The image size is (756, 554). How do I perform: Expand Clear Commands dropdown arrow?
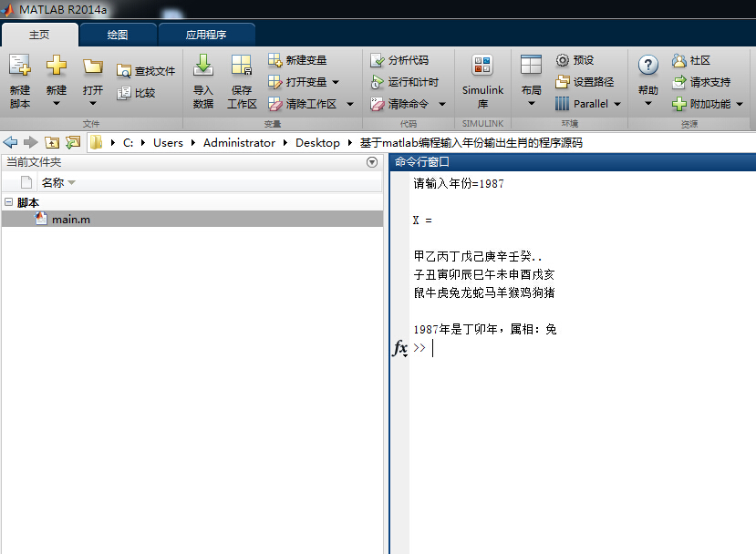442,104
